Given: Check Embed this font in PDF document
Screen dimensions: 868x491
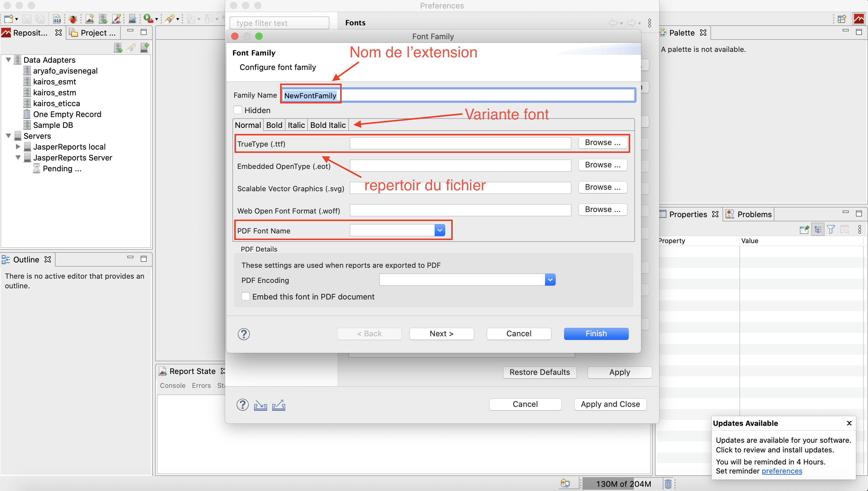Looking at the screenshot, I should [x=246, y=296].
